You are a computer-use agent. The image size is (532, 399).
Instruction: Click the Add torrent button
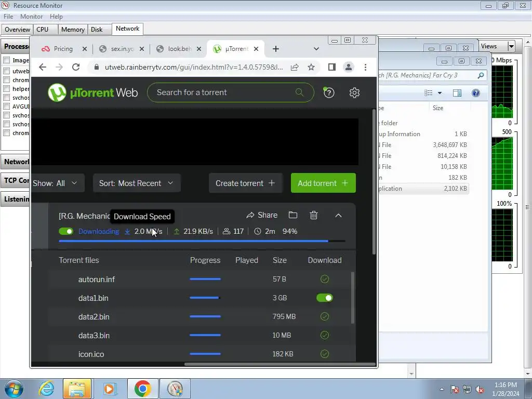[323, 183]
